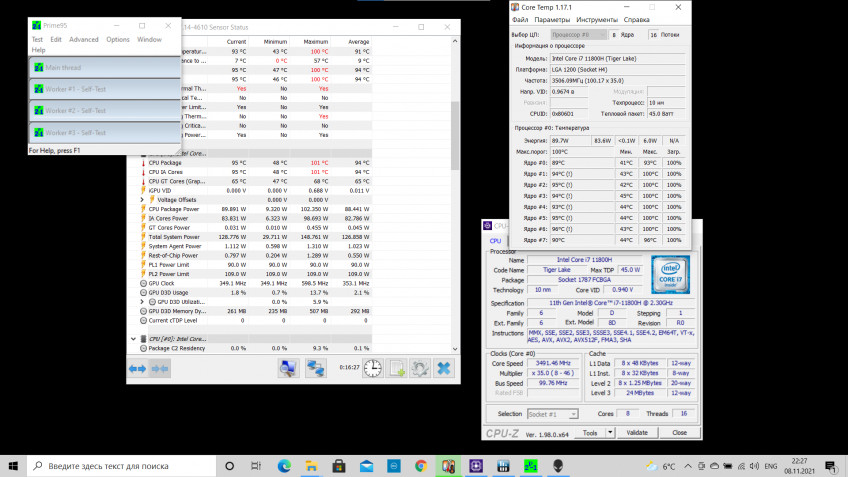Reset the clock timer icon in HWiNFO
This screenshot has width=848, height=477.
coord(373,368)
